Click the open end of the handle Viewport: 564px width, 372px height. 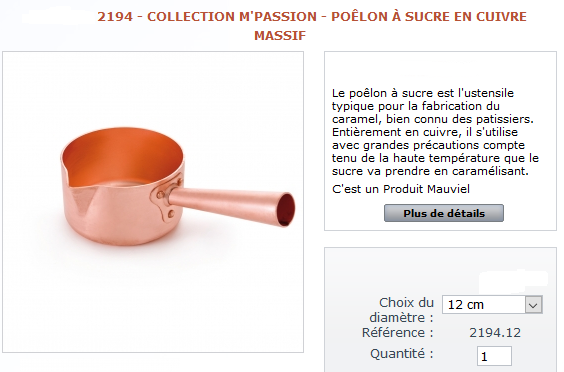point(286,209)
